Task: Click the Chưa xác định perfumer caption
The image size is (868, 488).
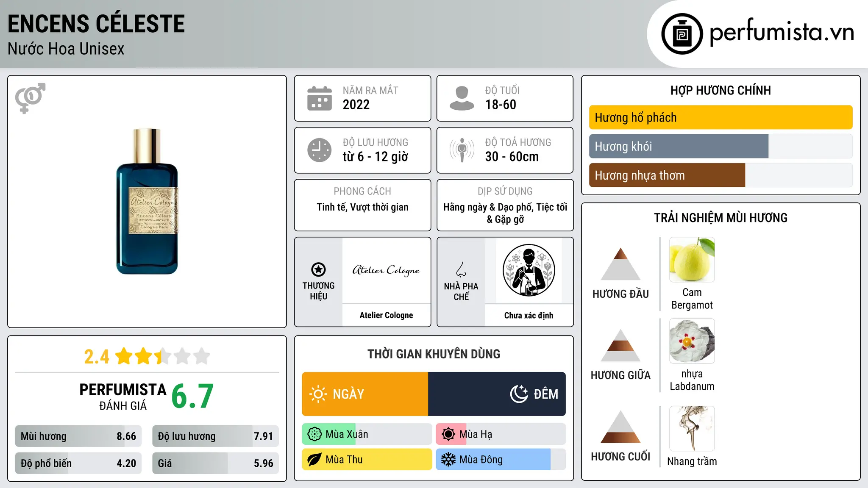Action: pyautogui.click(x=529, y=315)
